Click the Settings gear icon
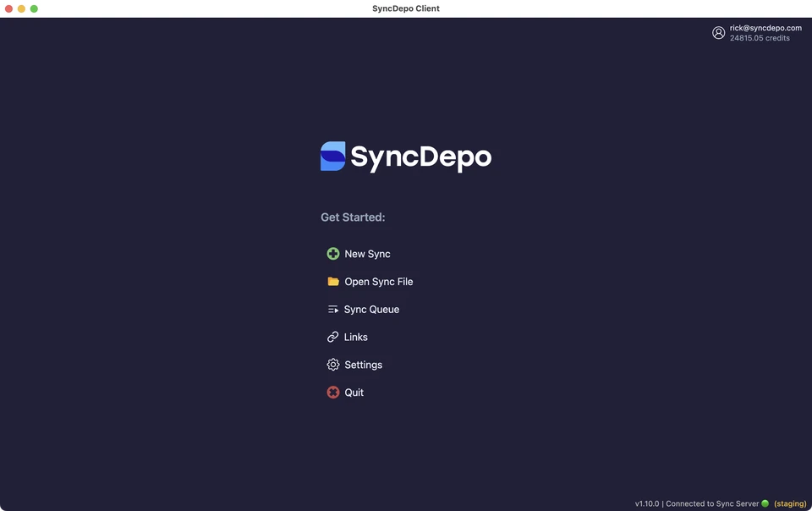The height and width of the screenshot is (511, 812). (333, 365)
